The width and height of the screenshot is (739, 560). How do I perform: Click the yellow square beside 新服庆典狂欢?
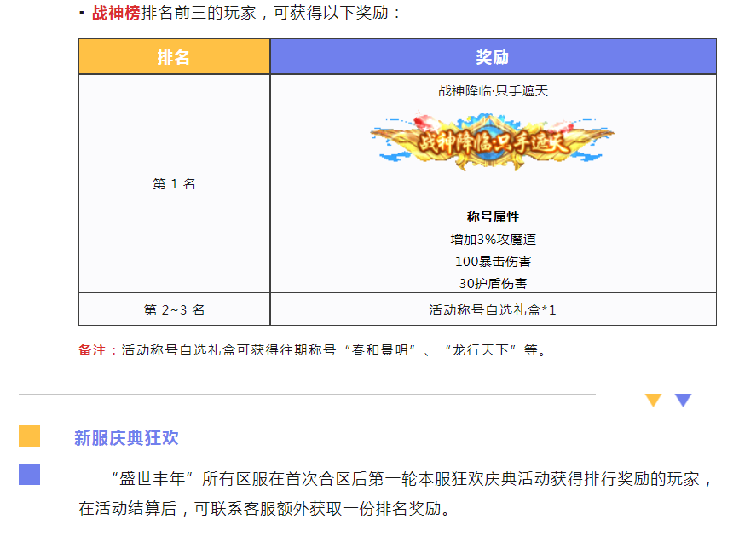[x=29, y=436]
